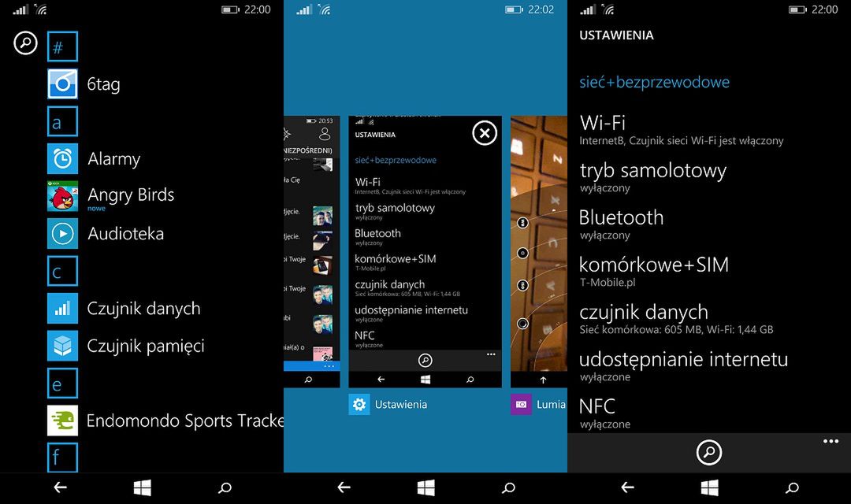Tap Lumia label under camera card
The image size is (851, 504).
pos(552,404)
